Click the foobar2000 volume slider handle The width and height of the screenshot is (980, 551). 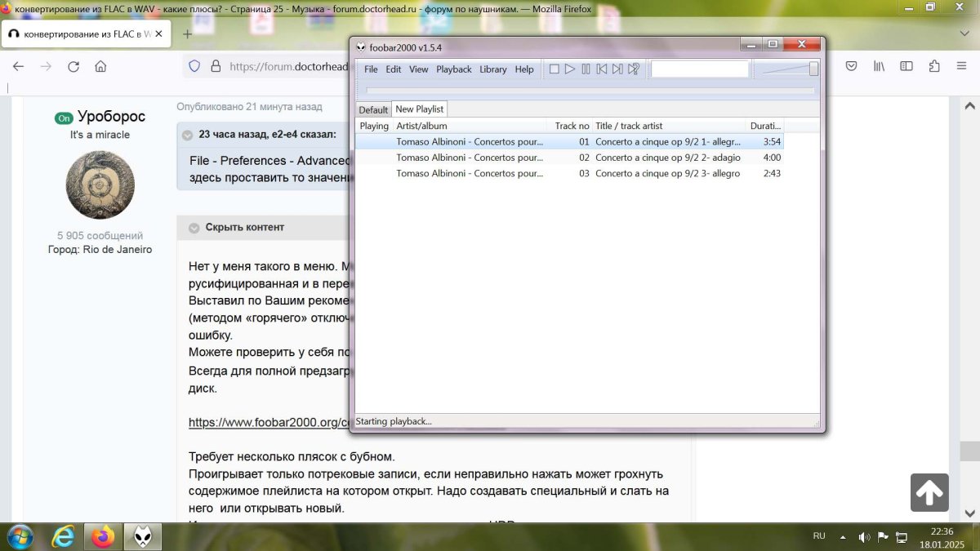click(813, 69)
